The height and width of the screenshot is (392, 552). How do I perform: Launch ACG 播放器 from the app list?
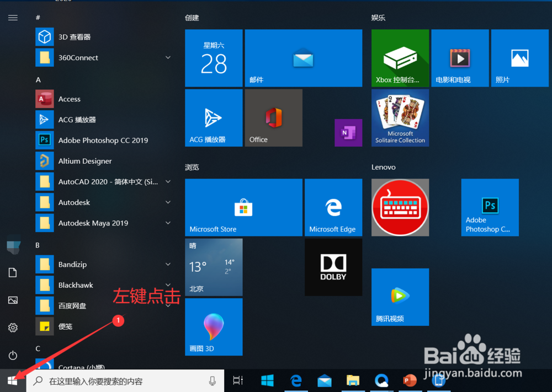point(104,120)
